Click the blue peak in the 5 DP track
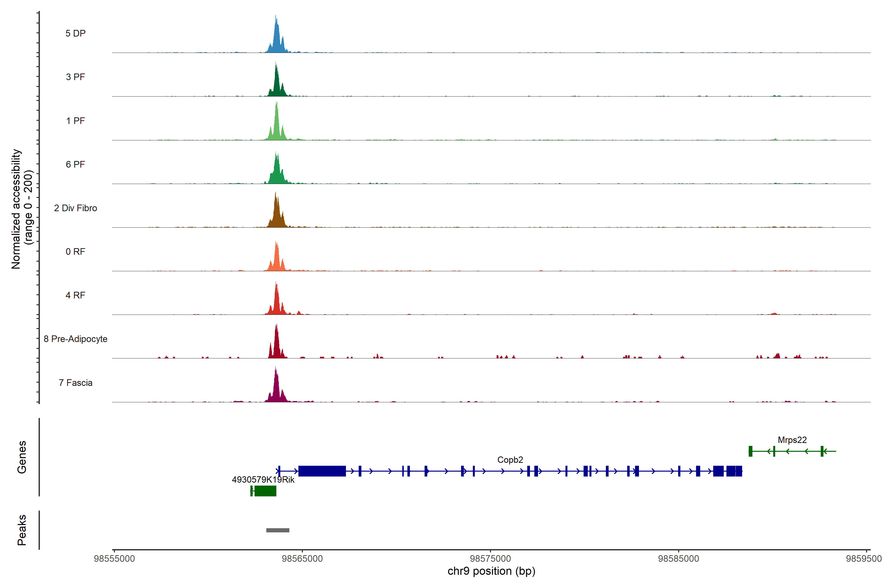The height and width of the screenshot is (588, 882). pos(277,41)
